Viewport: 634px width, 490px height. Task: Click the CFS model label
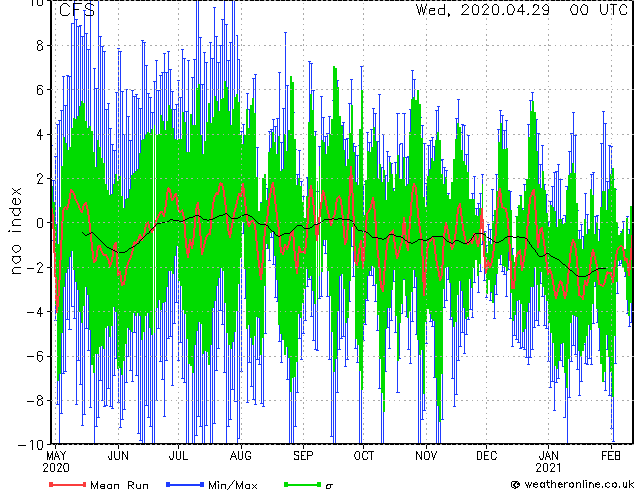(x=77, y=10)
